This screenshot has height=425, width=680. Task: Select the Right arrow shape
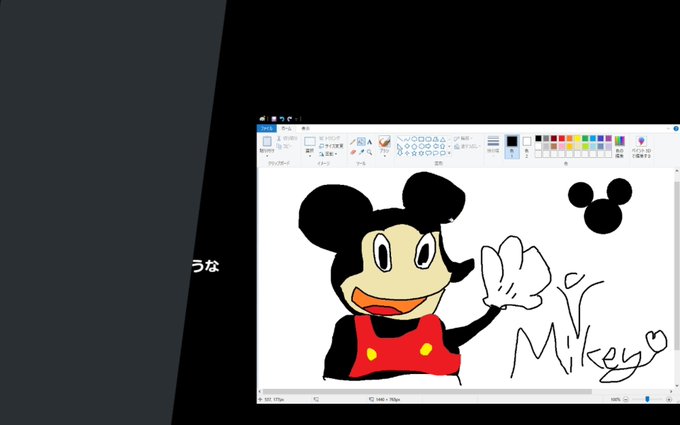tap(428, 146)
